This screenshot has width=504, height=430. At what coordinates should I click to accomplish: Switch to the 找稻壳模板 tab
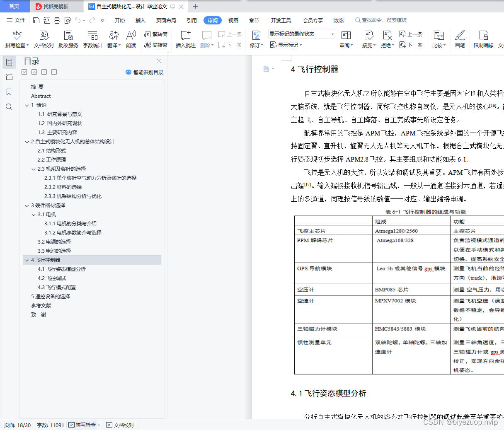[x=56, y=6]
